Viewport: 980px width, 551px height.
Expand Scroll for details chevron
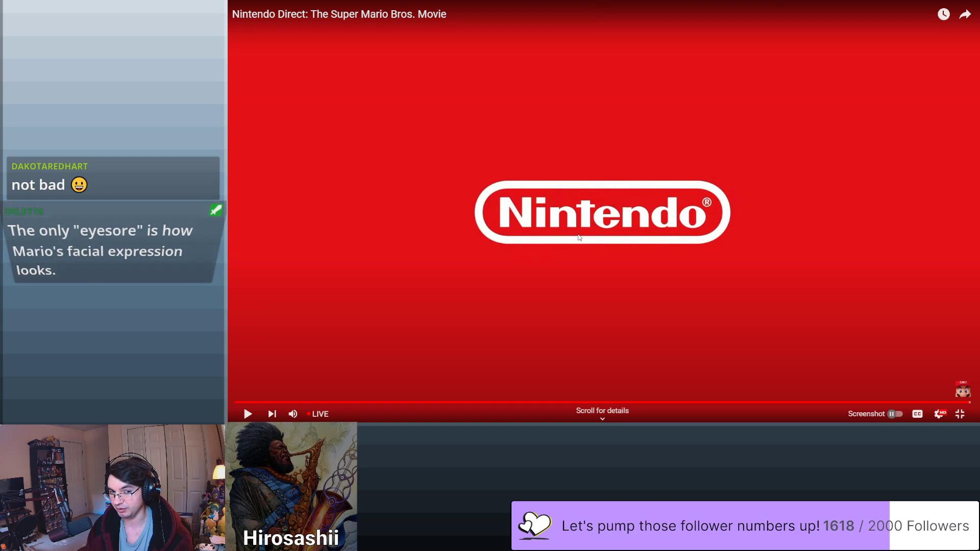pos(602,418)
